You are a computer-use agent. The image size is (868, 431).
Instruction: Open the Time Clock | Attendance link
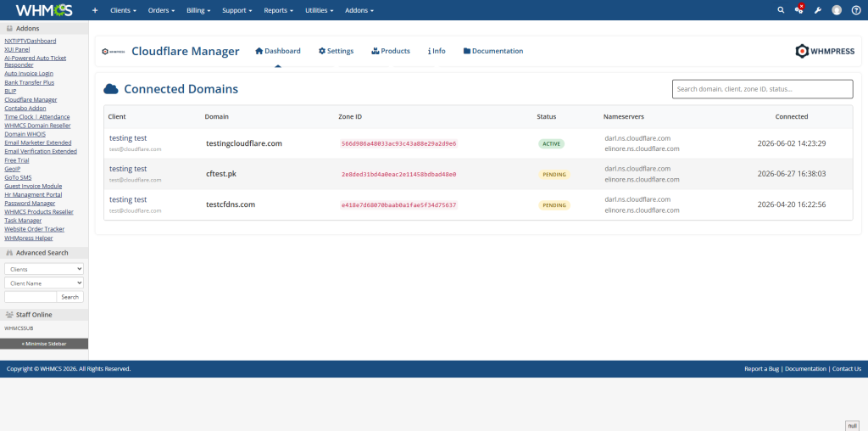[x=37, y=117]
